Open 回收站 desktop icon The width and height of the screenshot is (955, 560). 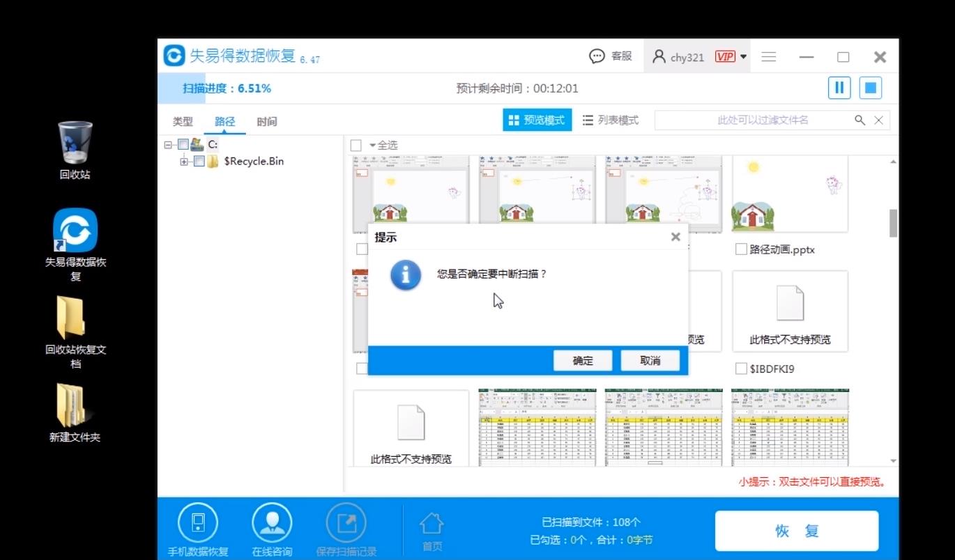point(75,150)
